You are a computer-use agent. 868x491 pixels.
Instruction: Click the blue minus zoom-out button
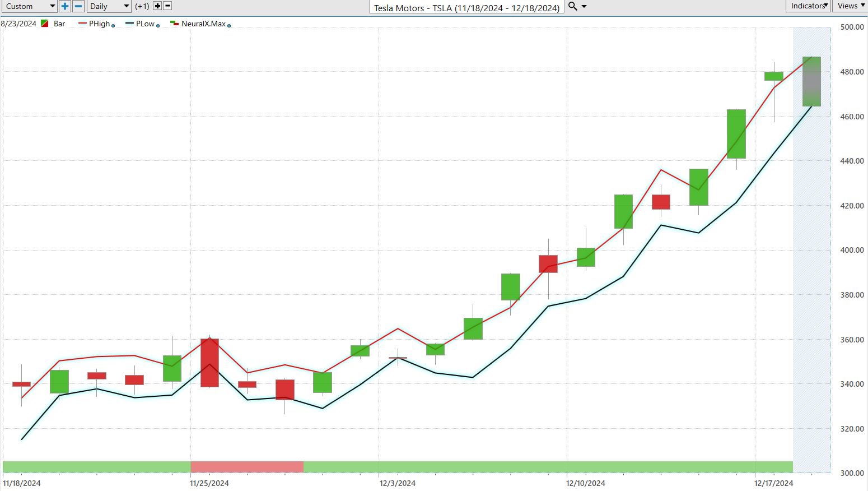tap(78, 6)
